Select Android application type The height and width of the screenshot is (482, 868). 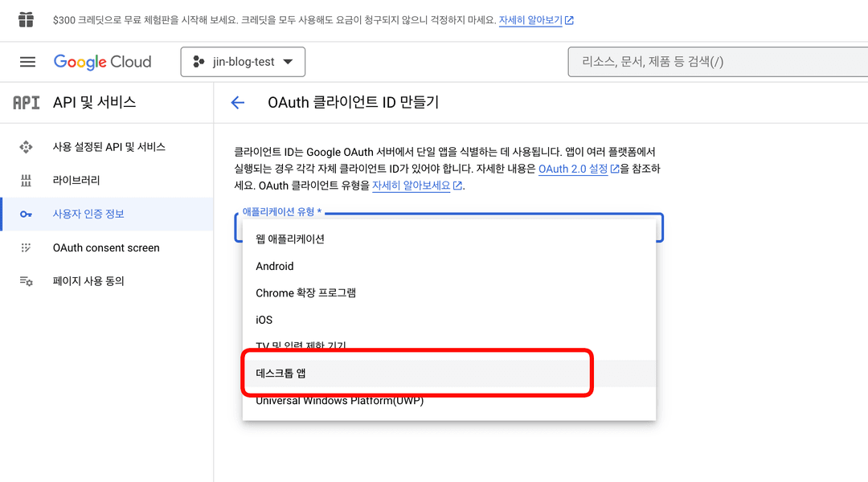pos(449,266)
